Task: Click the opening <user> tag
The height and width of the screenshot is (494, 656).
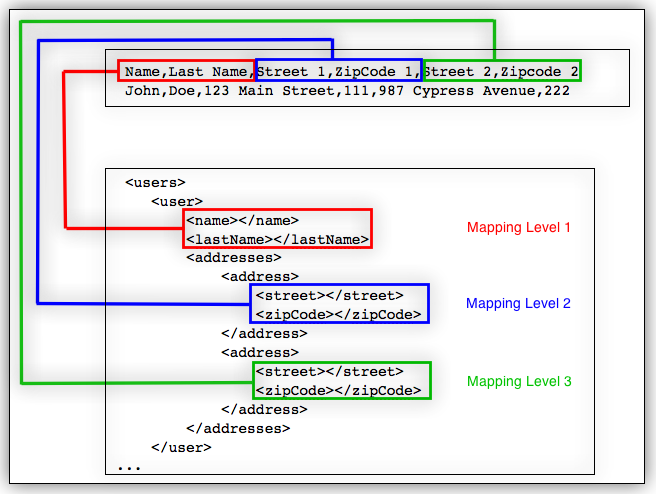Action: (x=177, y=202)
